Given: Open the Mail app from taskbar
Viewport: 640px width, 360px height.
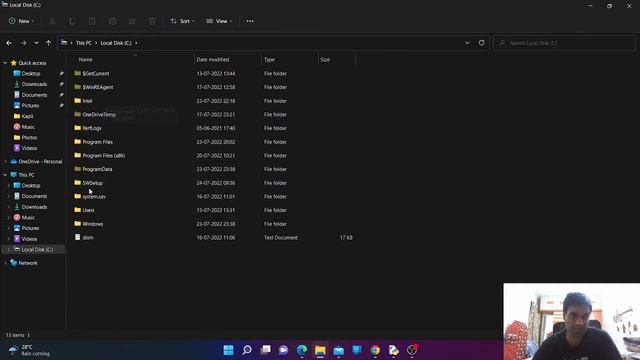Looking at the screenshot, I should (339, 350).
